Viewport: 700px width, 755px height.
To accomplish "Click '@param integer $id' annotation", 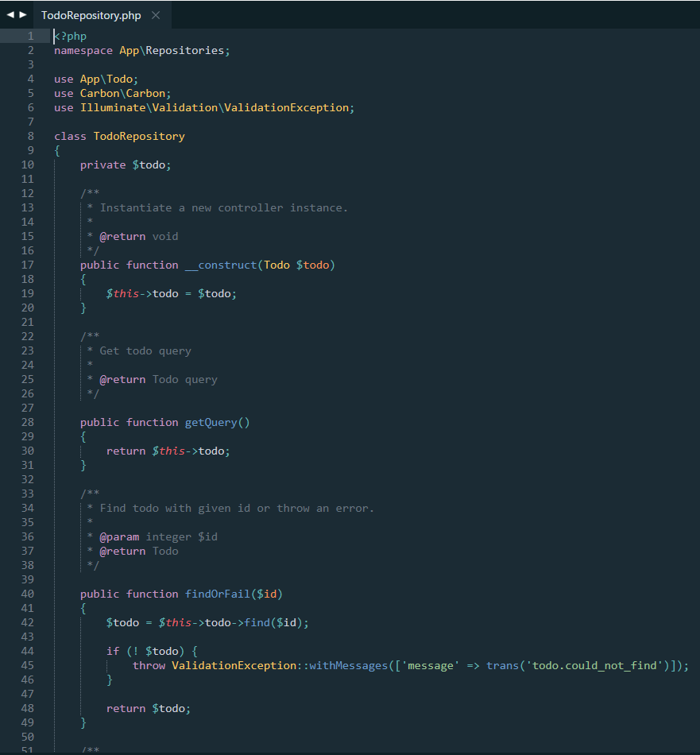I will (158, 537).
